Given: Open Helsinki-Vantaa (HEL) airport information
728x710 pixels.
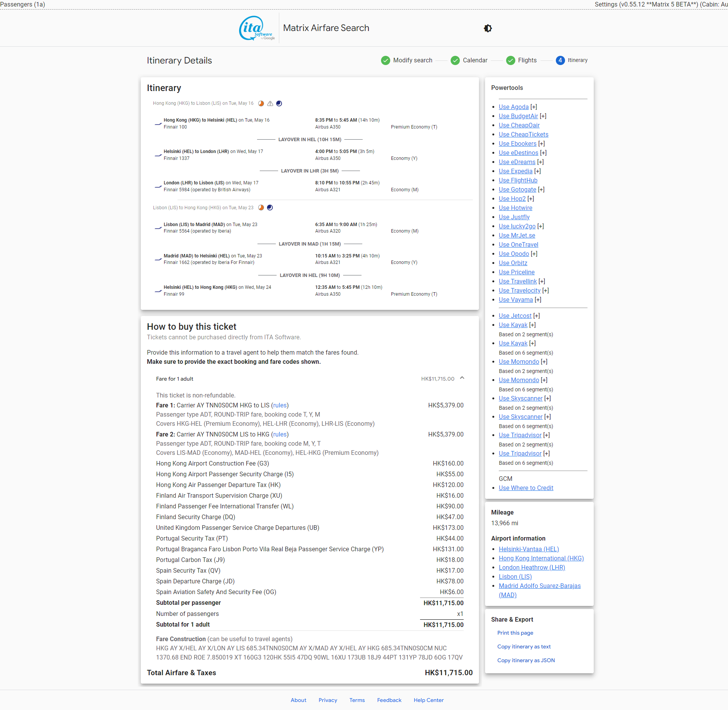Looking at the screenshot, I should point(528,549).
